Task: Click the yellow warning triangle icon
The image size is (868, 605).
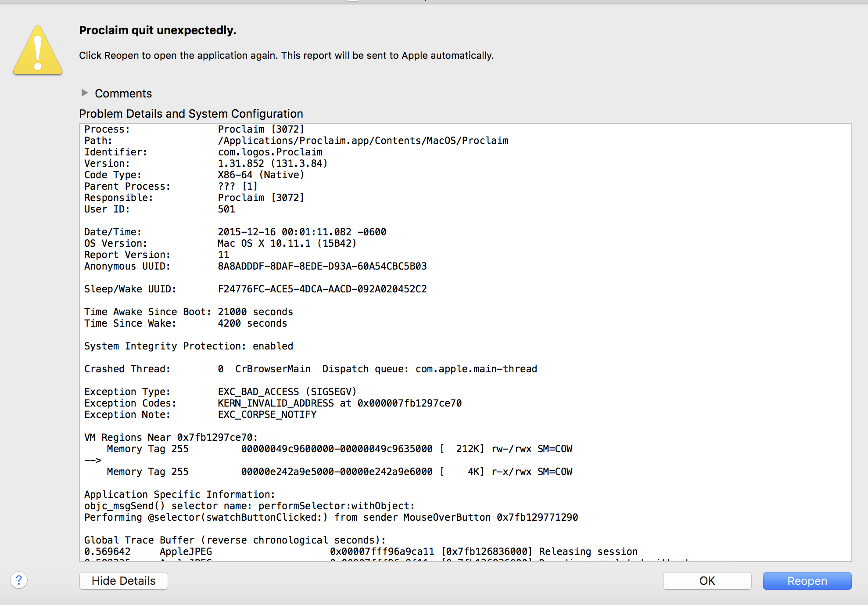Action: click(x=38, y=50)
